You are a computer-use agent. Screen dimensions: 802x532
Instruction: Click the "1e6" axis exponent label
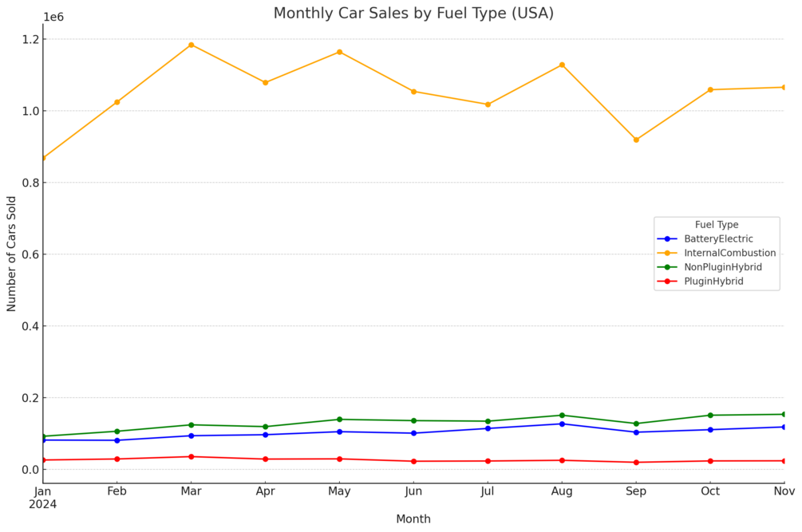[53, 18]
